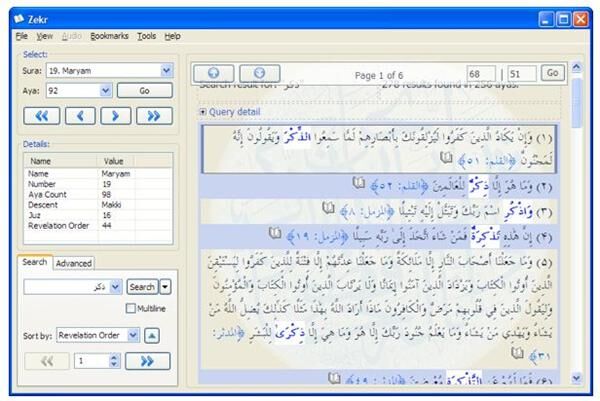Click Go button next to Aya field
This screenshot has height=401, width=600.
tap(145, 91)
